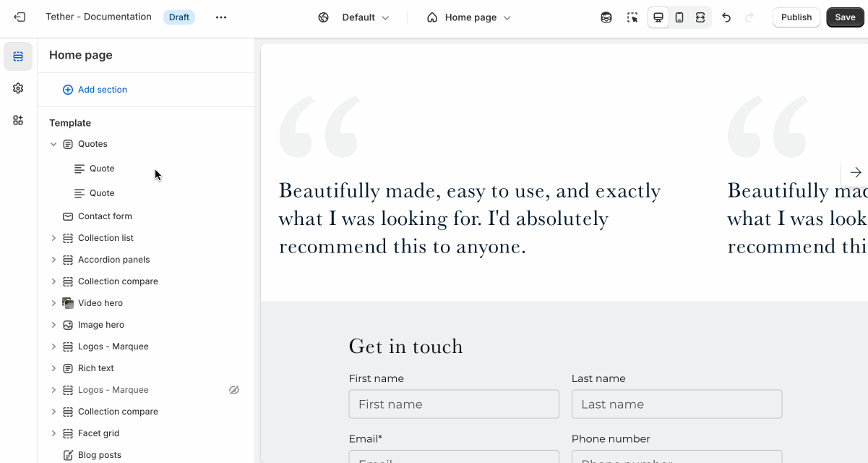
Task: Click the Publish button
Action: click(x=796, y=17)
